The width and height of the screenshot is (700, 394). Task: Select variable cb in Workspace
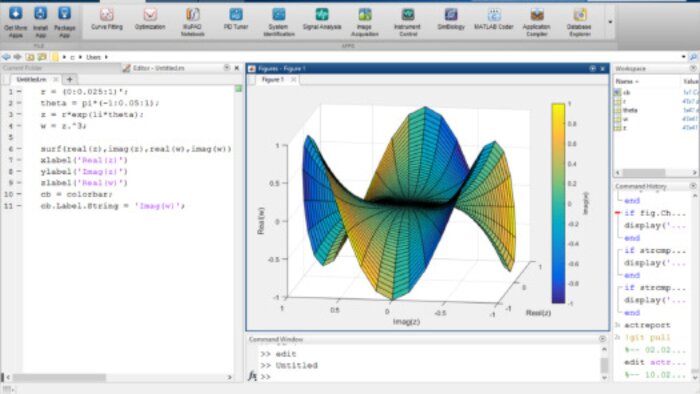point(627,92)
